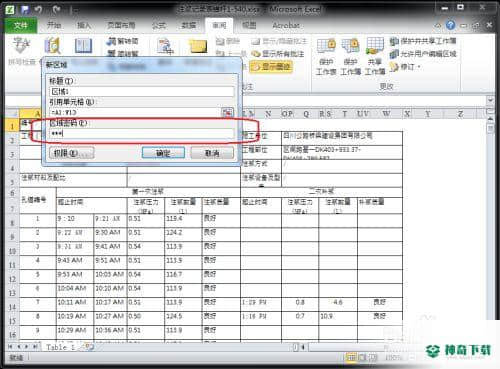Click the 区域密码 password input field
The height and width of the screenshot is (369, 500).
141,134
